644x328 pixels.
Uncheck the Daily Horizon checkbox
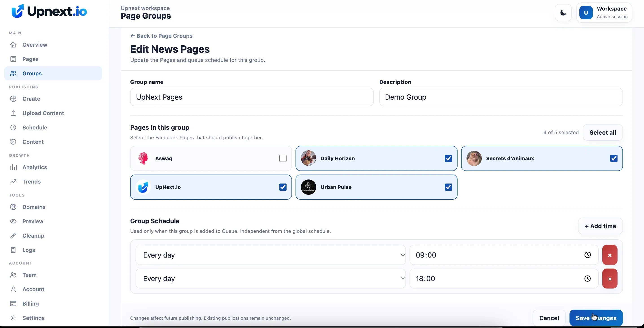point(448,158)
